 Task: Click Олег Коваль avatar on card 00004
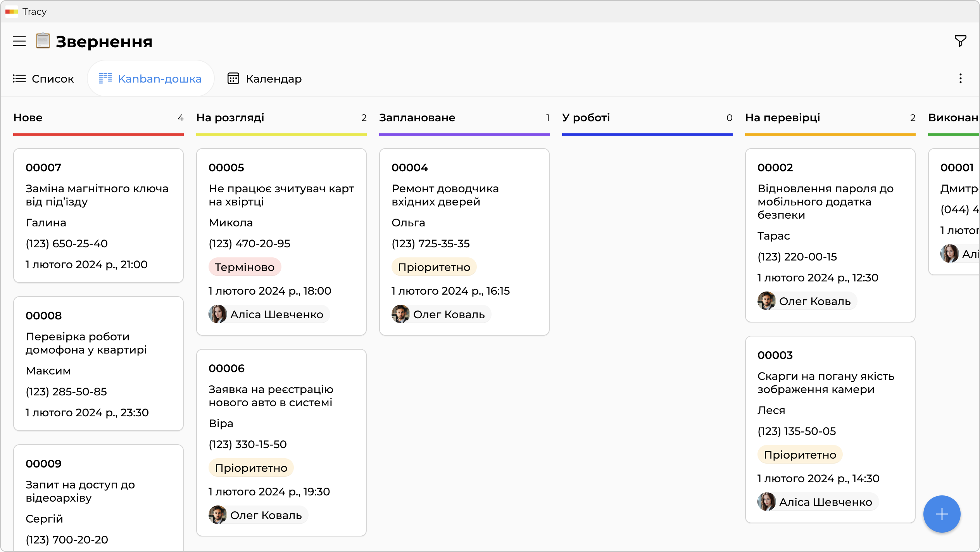[x=400, y=314]
